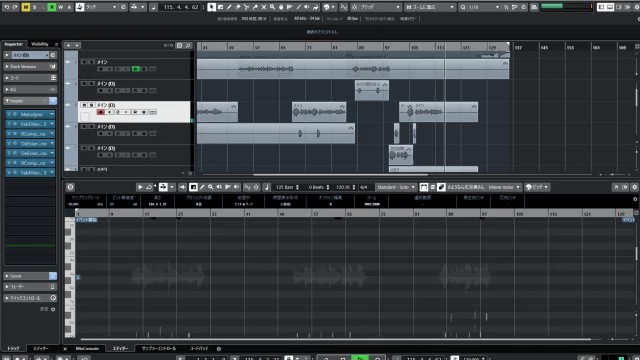Open lower zone tab settings gear
This screenshot has width=640, height=360.
pos(219,349)
